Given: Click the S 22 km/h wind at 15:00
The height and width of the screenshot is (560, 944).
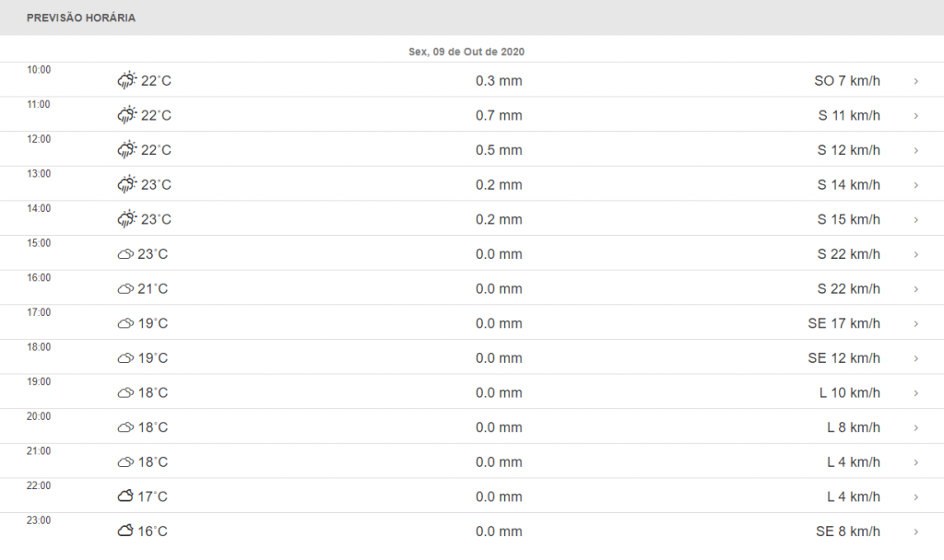Looking at the screenshot, I should tap(848, 254).
